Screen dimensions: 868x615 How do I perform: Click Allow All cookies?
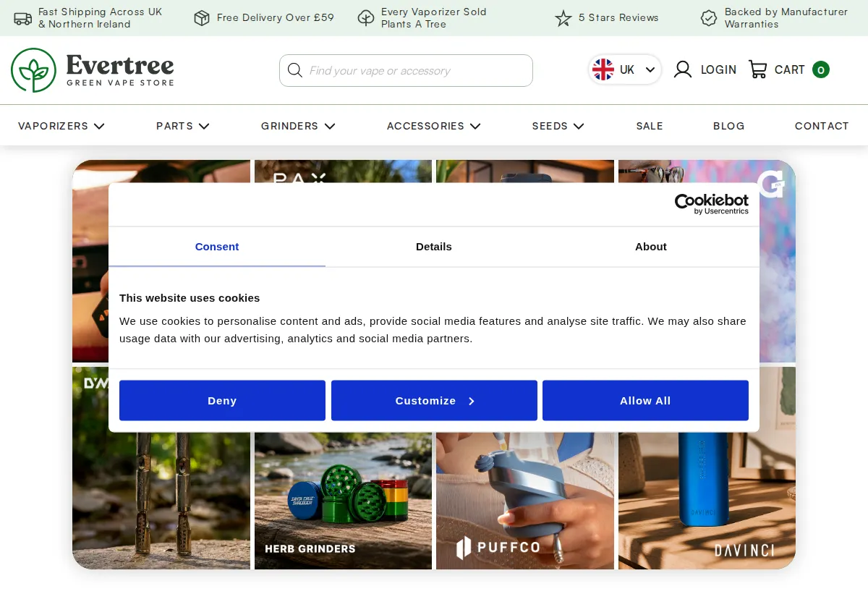(x=645, y=400)
